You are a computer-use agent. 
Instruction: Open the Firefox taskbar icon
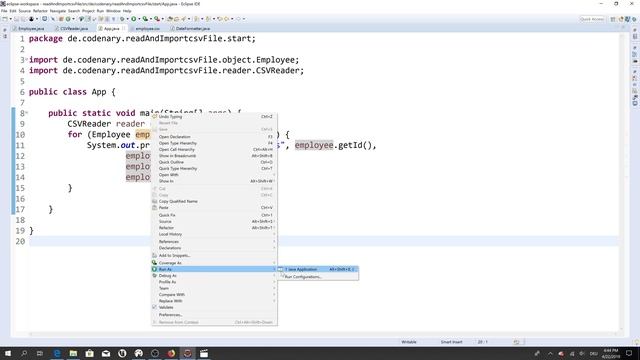[171, 353]
